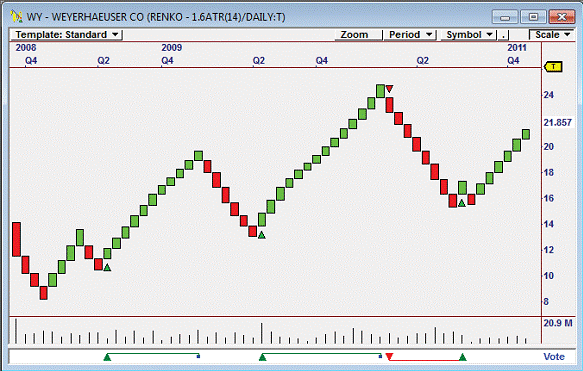The height and width of the screenshot is (371, 583).
Task: Click the lowest red Renko brick near 8
Action: click(44, 293)
